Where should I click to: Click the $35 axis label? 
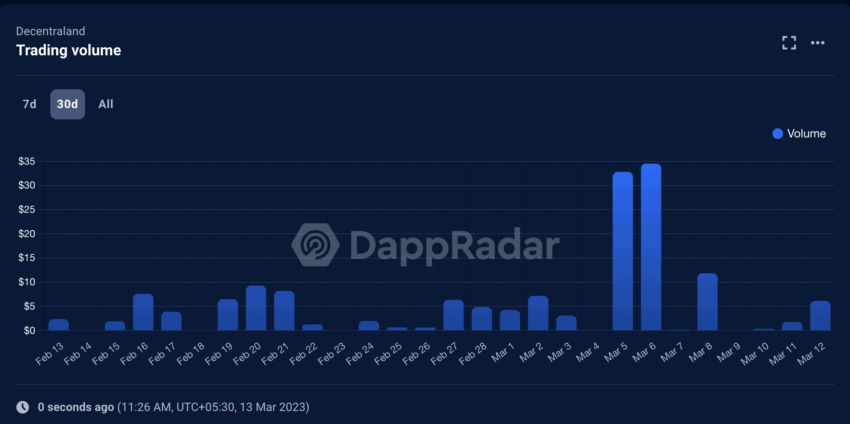coord(27,161)
